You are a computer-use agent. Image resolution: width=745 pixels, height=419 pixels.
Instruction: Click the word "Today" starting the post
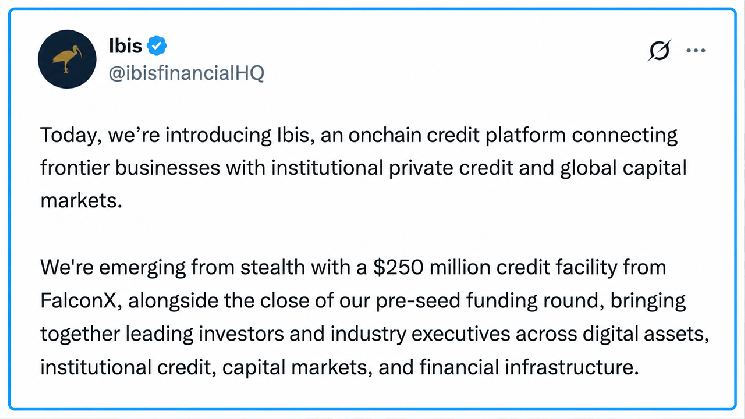69,135
